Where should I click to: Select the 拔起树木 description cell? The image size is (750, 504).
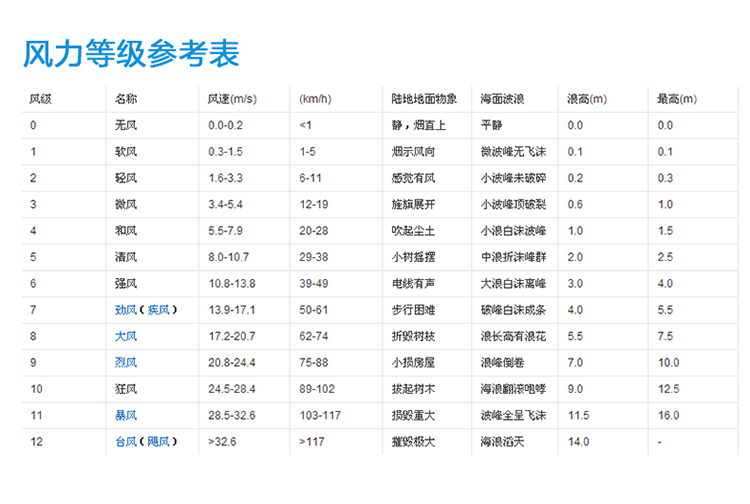413,388
